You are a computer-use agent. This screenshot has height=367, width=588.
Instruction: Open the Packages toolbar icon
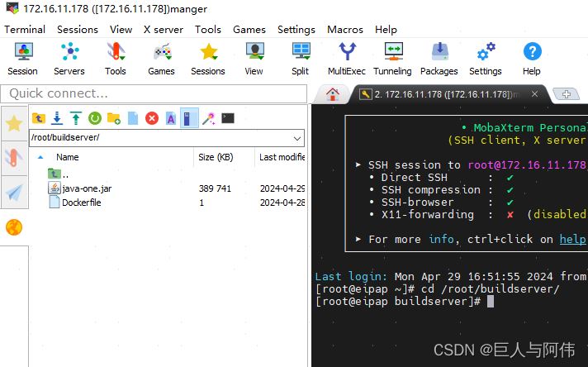click(439, 59)
